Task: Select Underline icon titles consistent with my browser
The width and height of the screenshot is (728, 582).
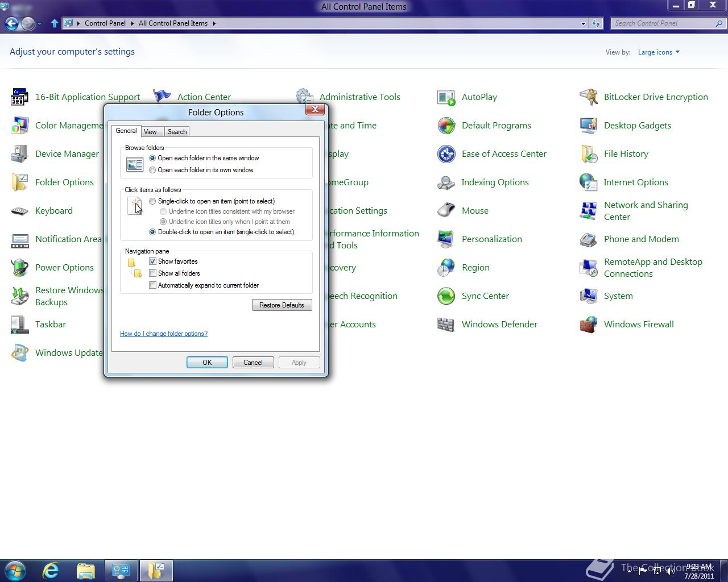Action: coord(164,211)
